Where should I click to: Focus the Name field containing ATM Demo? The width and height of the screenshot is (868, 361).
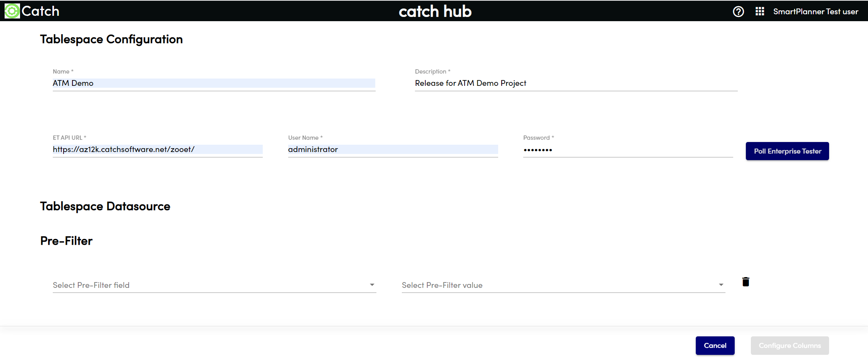[214, 83]
